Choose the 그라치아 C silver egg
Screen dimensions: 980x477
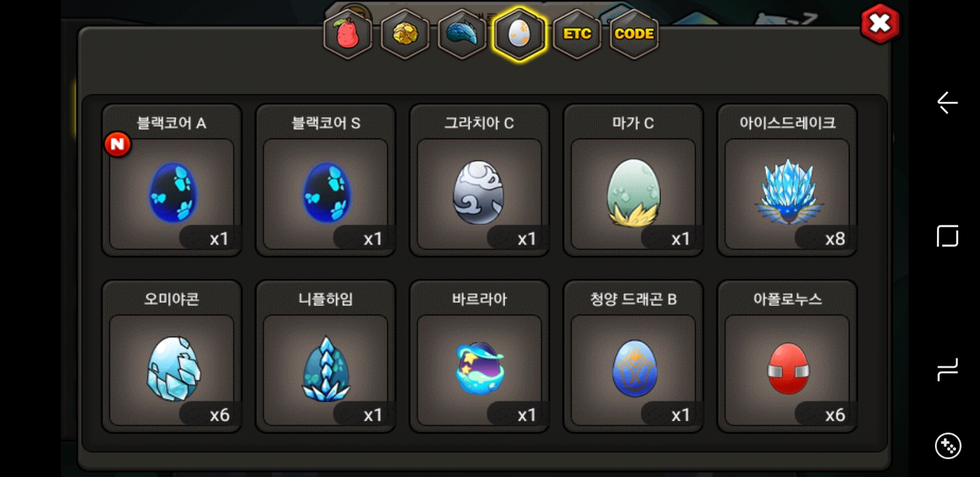[x=479, y=180]
